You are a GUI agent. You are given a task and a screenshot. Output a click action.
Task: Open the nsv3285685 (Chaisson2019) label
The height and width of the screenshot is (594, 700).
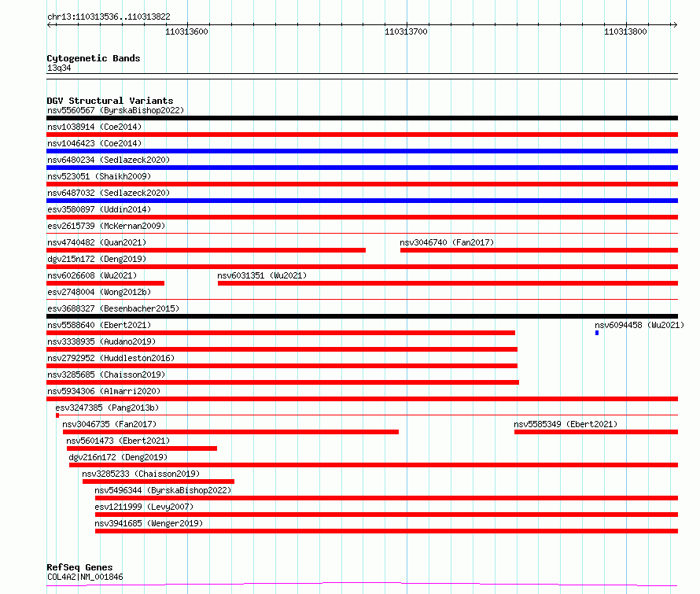click(x=106, y=374)
